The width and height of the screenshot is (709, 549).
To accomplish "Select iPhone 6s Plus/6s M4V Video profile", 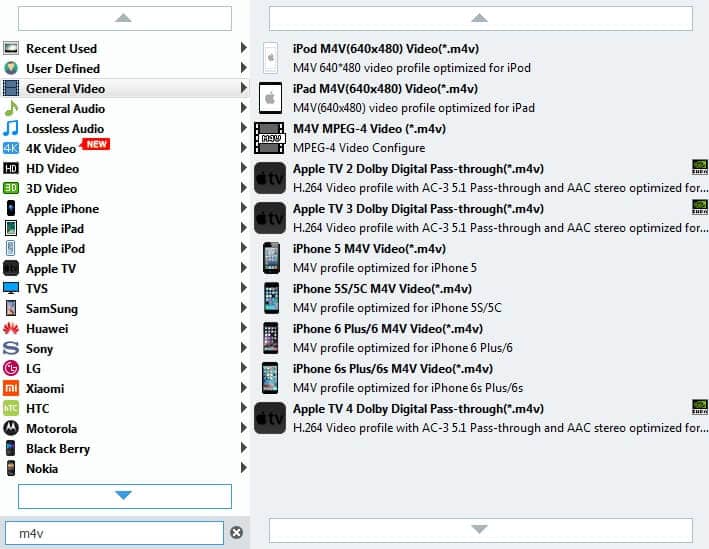I will [x=481, y=378].
